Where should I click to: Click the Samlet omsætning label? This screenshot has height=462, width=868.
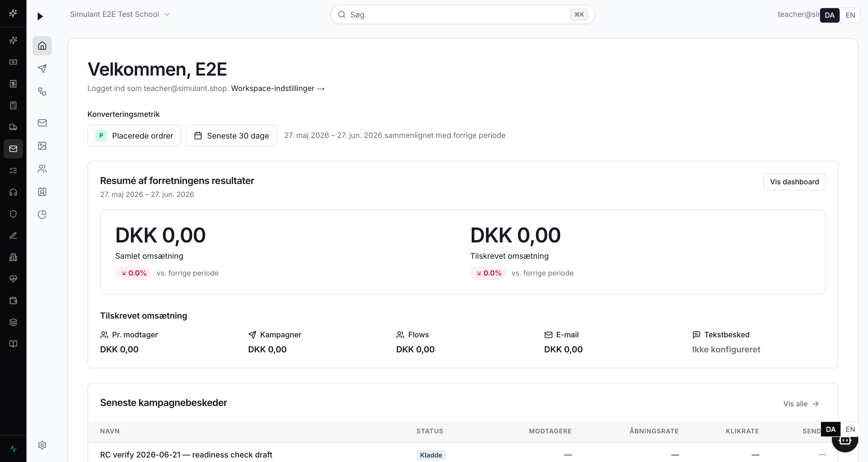(x=149, y=256)
